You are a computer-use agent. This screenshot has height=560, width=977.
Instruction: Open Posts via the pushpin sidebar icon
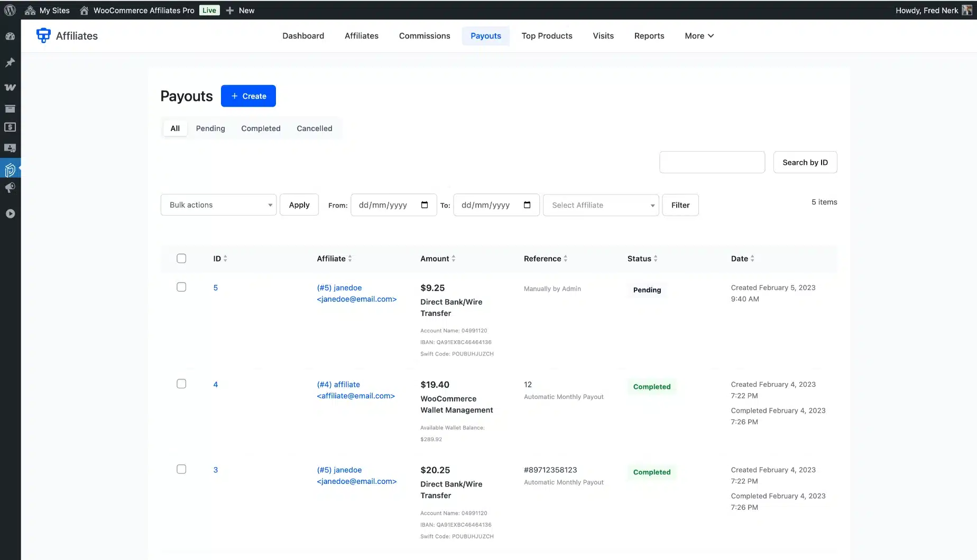click(10, 62)
